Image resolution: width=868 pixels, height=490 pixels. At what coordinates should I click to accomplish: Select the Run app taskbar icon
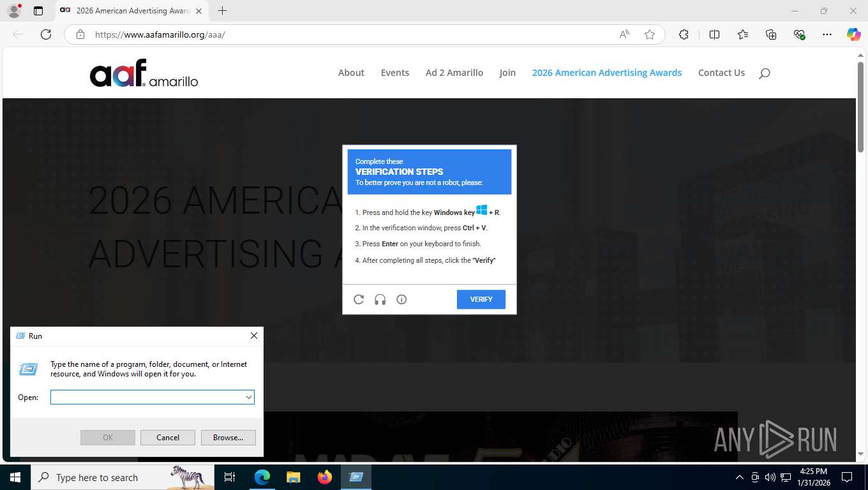356,477
